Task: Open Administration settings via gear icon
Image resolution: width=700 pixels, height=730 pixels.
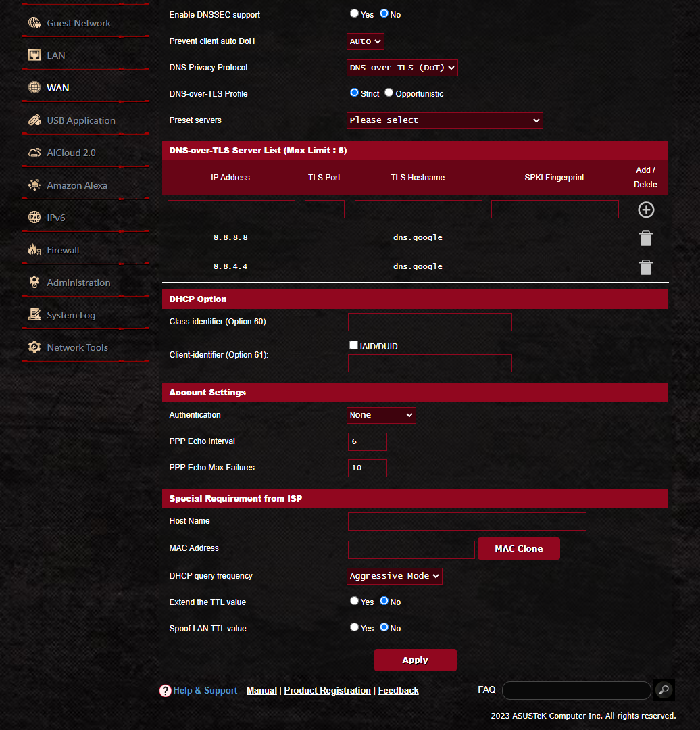Action: (34, 282)
